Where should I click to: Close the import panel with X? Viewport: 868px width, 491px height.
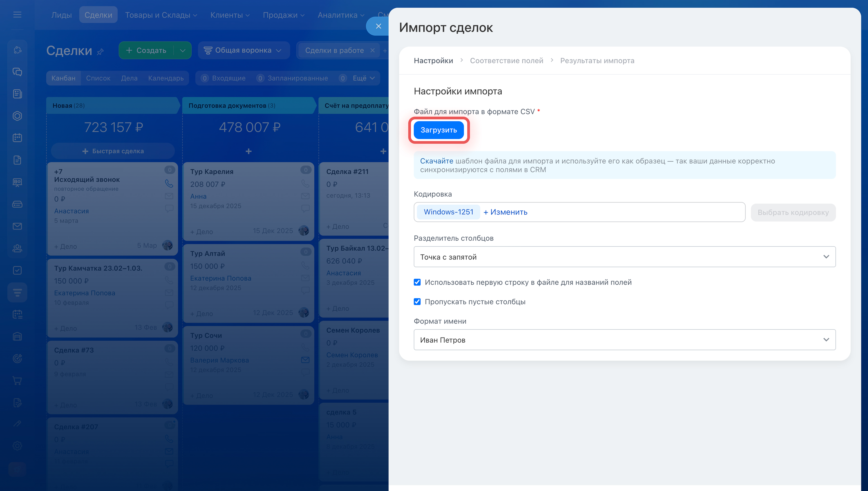pos(378,26)
